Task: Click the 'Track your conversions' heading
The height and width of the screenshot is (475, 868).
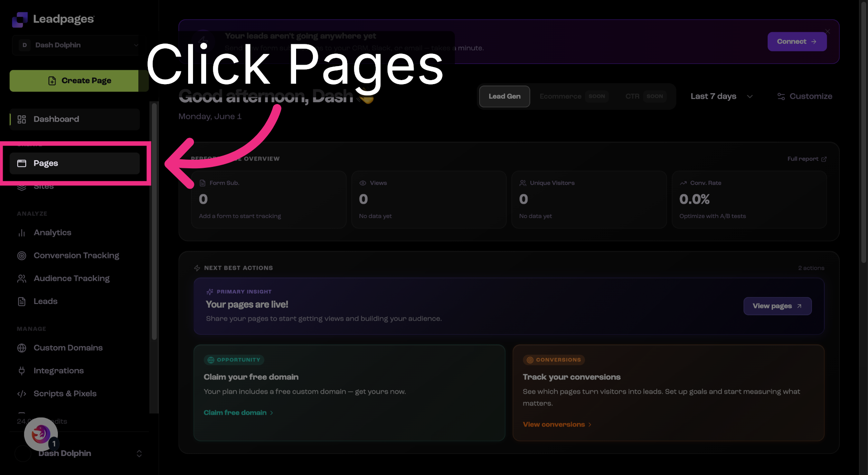Action: 571,377
